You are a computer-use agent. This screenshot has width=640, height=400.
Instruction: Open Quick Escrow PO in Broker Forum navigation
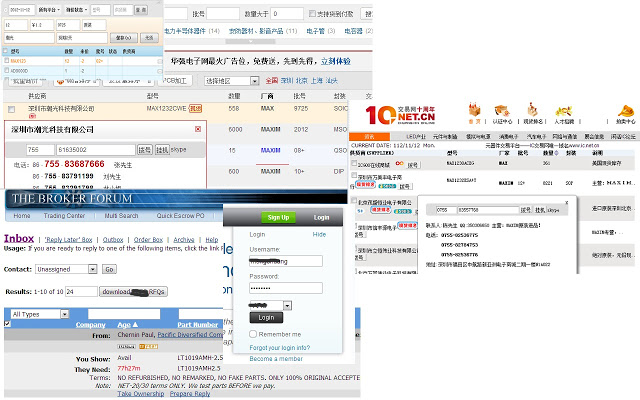(x=180, y=216)
